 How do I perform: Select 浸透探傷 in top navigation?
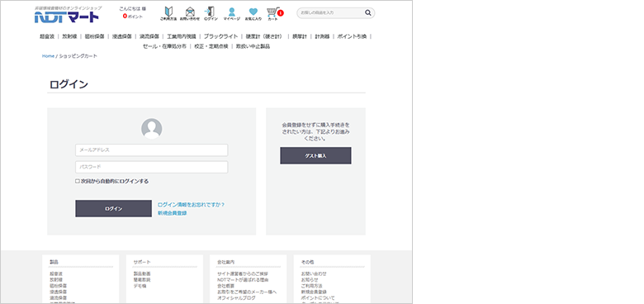[x=122, y=36]
